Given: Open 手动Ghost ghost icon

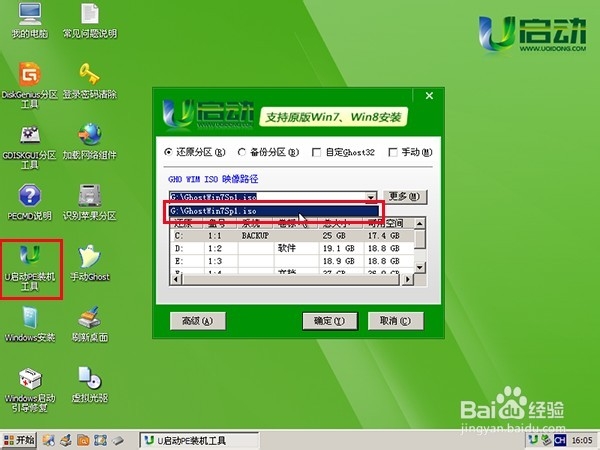Looking at the screenshot, I should point(90,263).
